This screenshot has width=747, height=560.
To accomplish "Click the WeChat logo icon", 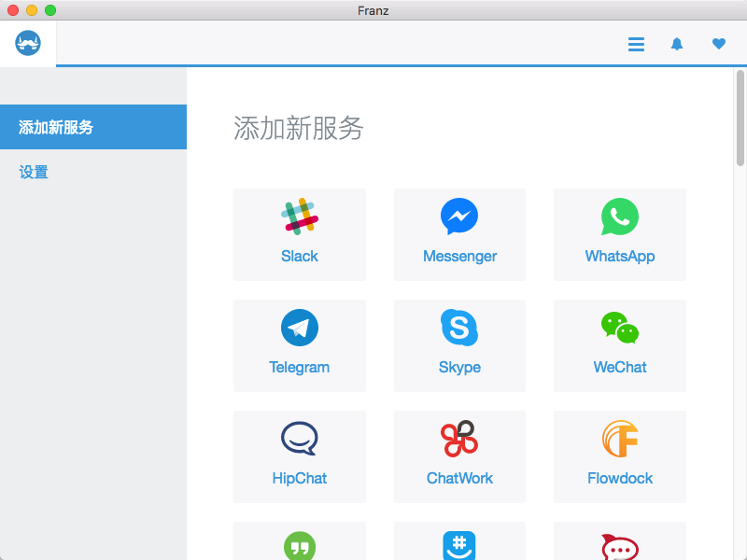I will click(x=620, y=328).
